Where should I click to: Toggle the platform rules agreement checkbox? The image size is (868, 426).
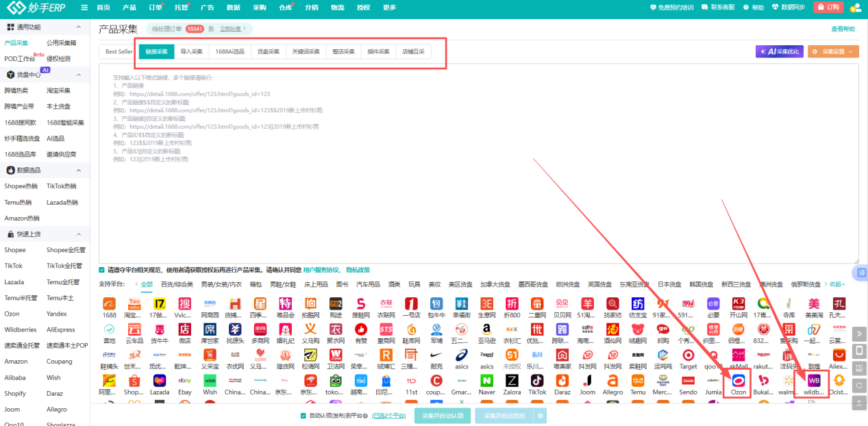click(102, 270)
